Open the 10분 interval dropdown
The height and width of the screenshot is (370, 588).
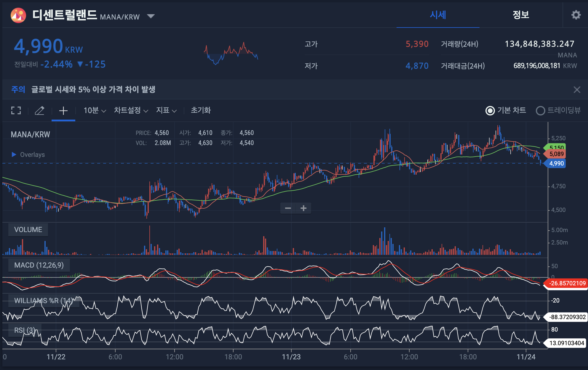(95, 110)
